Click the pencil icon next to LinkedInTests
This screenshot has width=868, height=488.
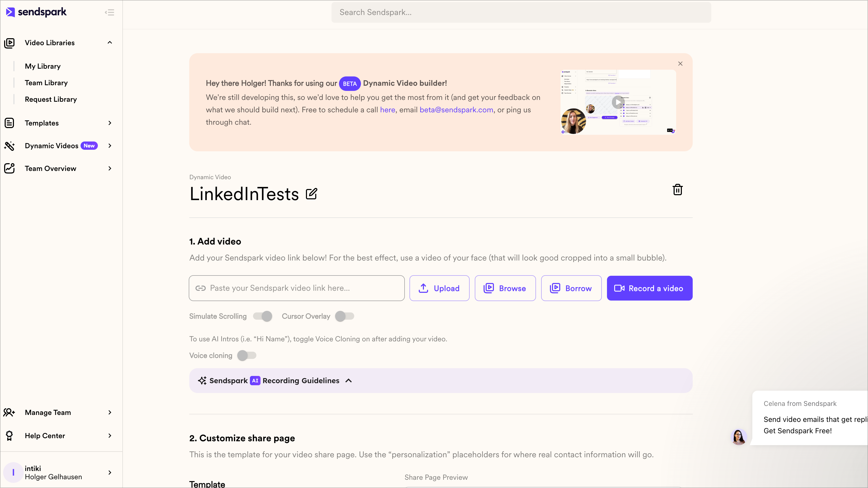(311, 194)
